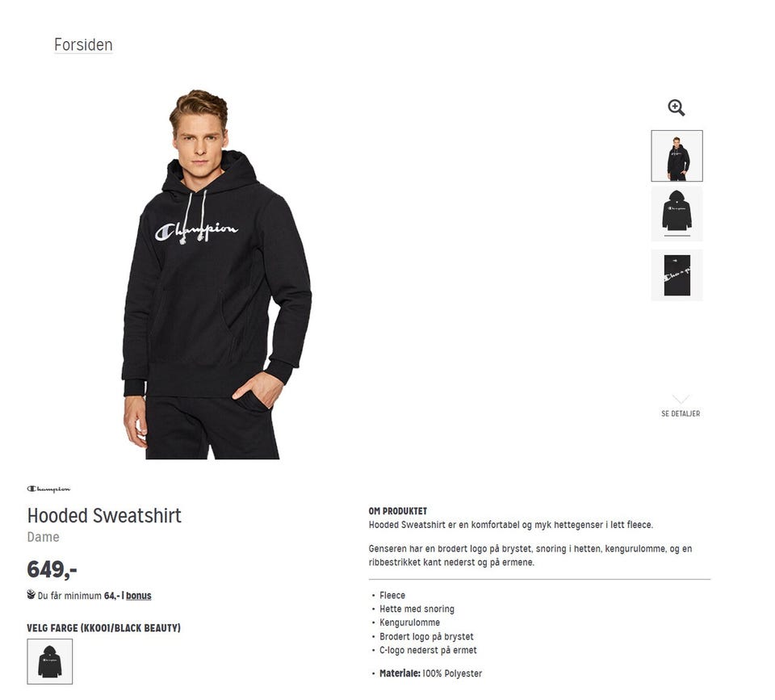Expand details with the downward chevron arrow
The image size is (775, 700).
[x=681, y=400]
